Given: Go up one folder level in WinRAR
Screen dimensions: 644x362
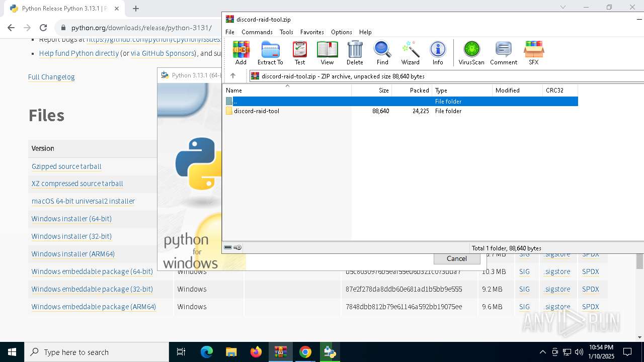Looking at the screenshot, I should [x=233, y=76].
